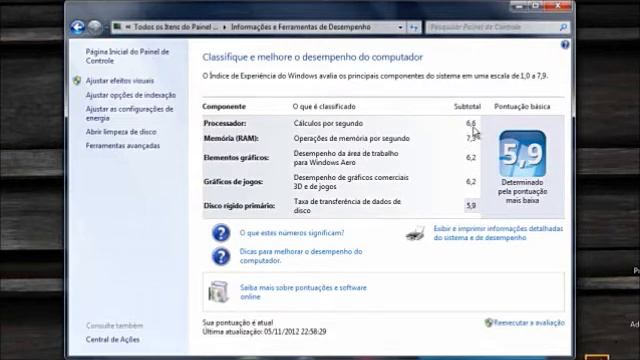Open the recent pages dropdown next to Forward

pyautogui.click(x=106, y=28)
